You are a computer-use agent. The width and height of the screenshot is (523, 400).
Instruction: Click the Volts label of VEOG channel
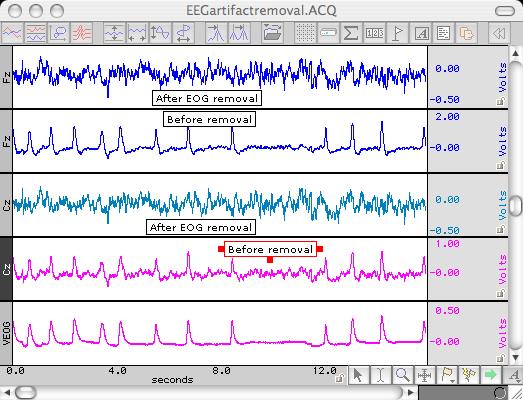(502, 333)
